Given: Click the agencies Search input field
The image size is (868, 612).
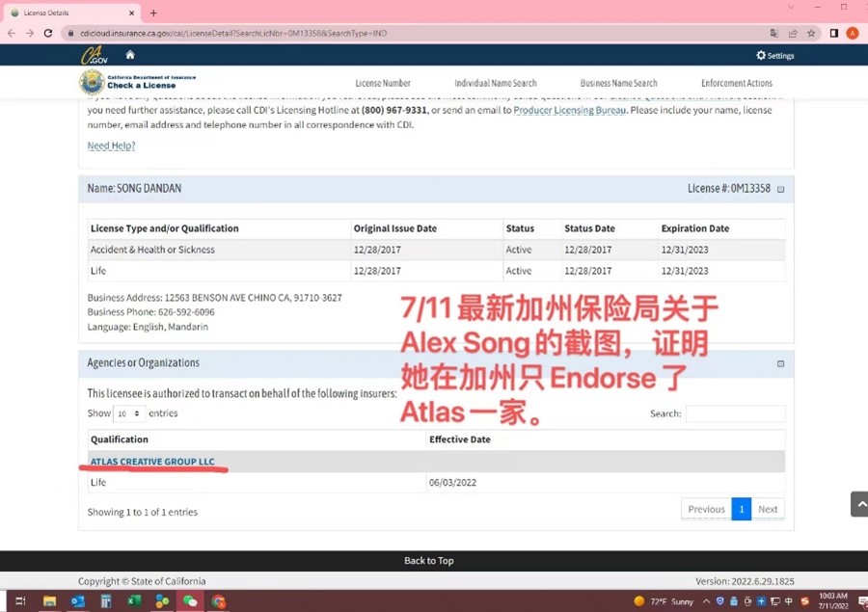Looking at the screenshot, I should point(735,413).
